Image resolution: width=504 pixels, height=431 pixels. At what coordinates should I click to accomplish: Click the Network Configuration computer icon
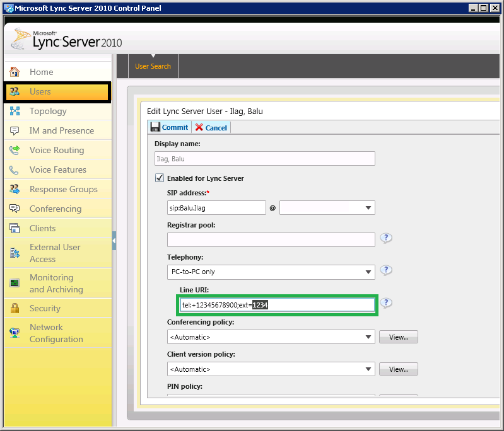point(15,333)
